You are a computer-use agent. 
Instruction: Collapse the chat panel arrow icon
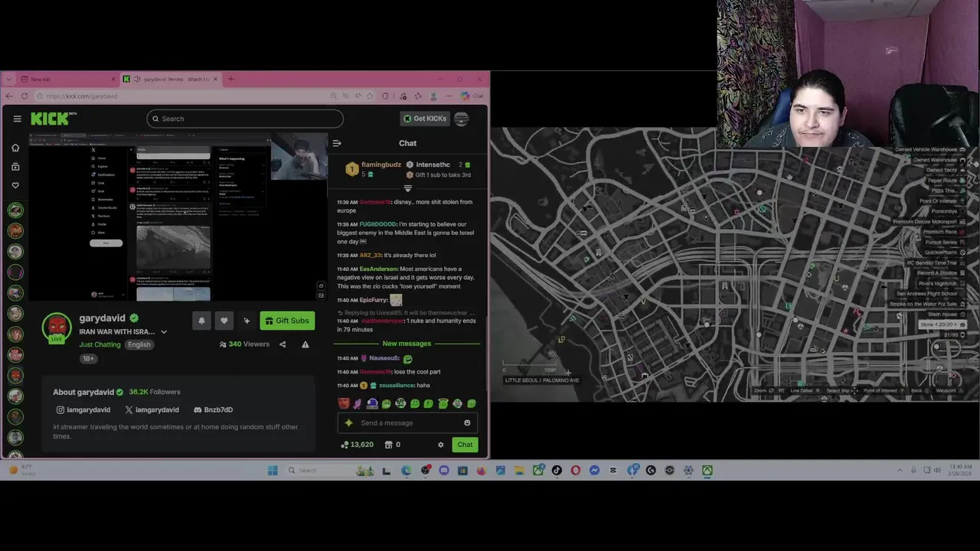pos(337,143)
